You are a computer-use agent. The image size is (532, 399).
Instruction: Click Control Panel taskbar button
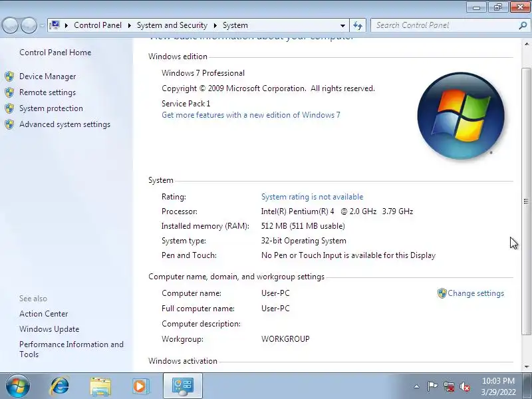[183, 386]
